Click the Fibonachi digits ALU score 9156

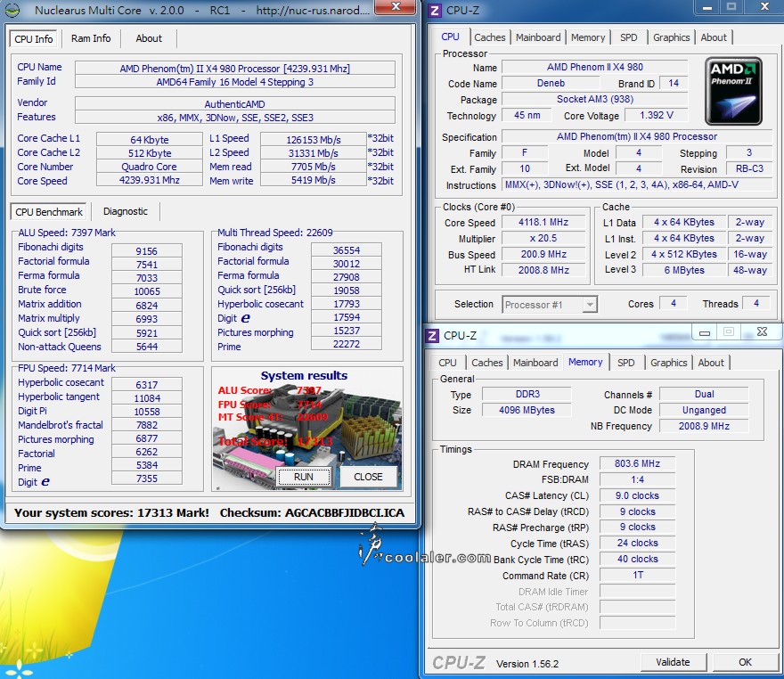(146, 251)
